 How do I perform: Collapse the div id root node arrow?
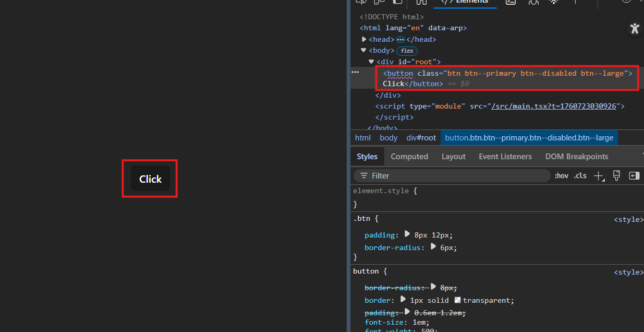click(371, 62)
